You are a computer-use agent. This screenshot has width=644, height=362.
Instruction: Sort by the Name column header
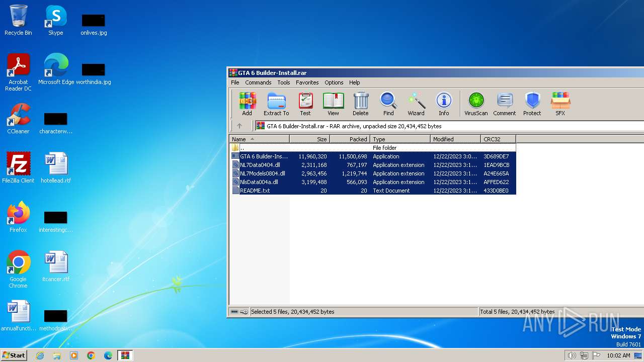coord(259,139)
